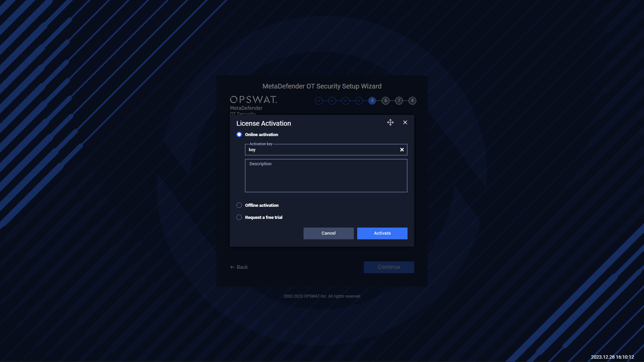Jump to wizard step 8

click(413, 101)
